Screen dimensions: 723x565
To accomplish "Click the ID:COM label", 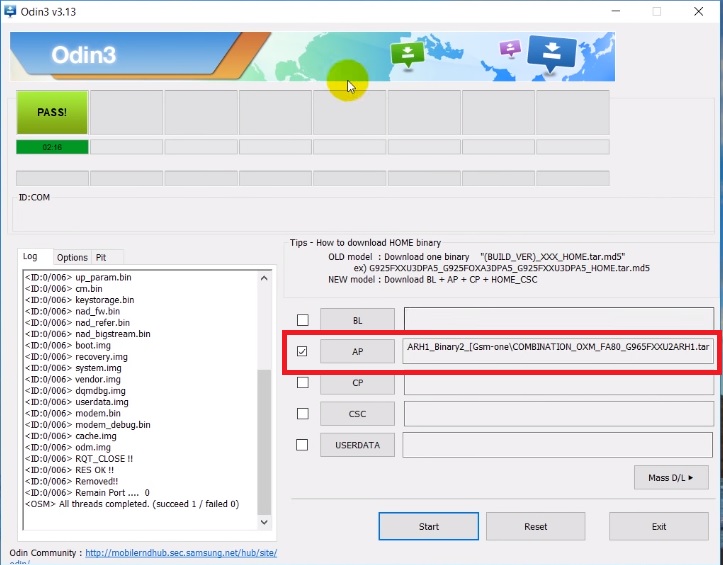I will click(34, 197).
